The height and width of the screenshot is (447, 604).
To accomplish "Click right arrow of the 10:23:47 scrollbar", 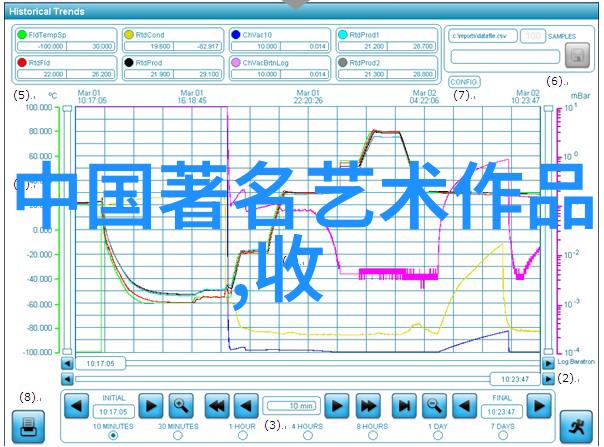I will coord(548,380).
